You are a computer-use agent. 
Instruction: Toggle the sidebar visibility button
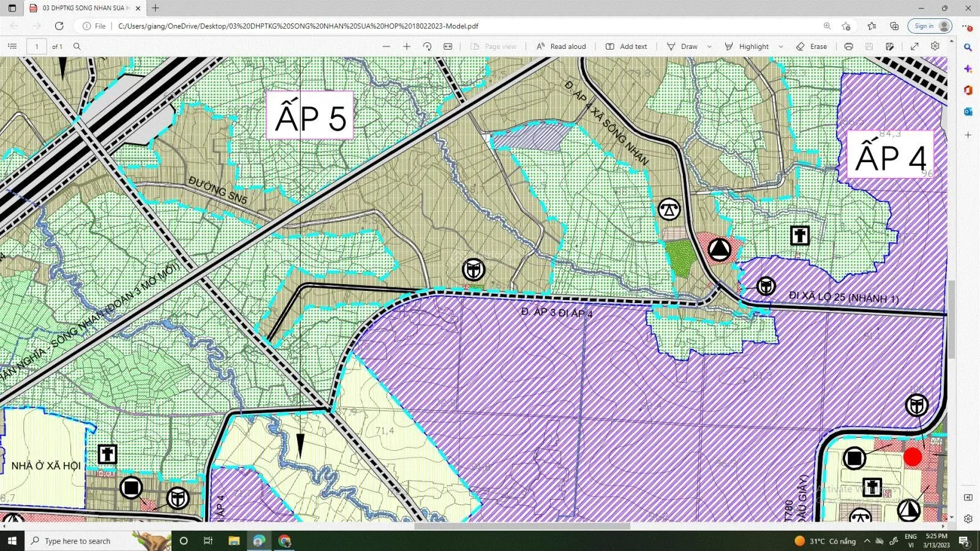click(968, 497)
